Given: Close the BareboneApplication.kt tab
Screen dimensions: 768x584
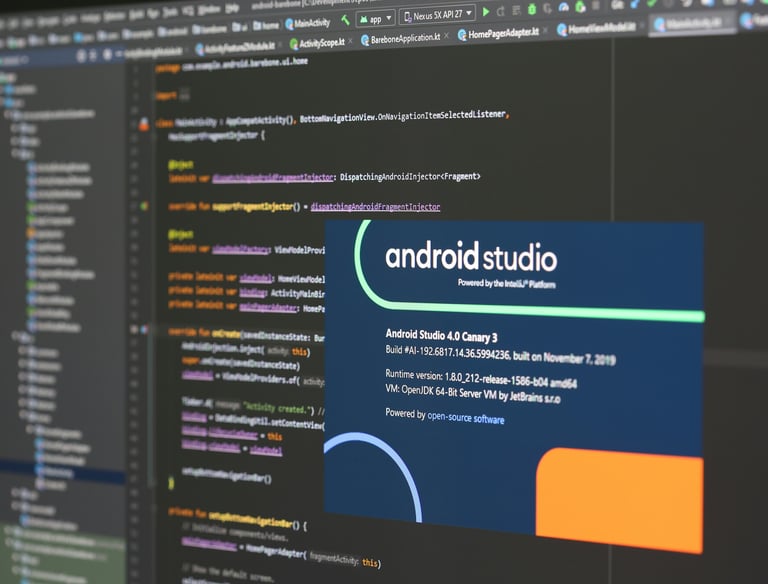Looking at the screenshot, I should tap(446, 36).
